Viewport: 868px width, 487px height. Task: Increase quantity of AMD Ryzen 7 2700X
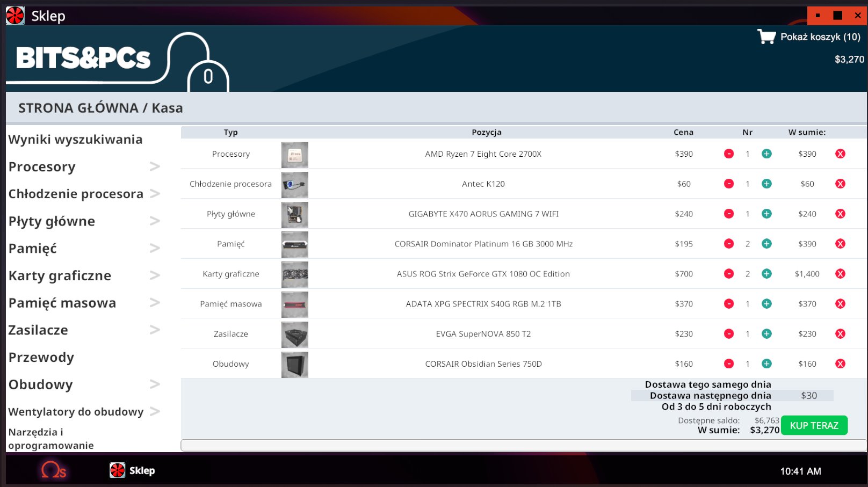tap(766, 154)
